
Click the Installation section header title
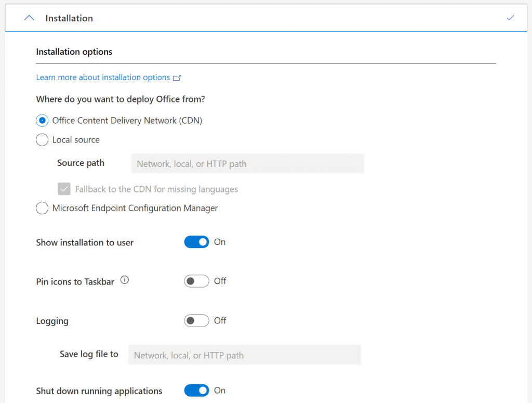pyautogui.click(x=69, y=18)
